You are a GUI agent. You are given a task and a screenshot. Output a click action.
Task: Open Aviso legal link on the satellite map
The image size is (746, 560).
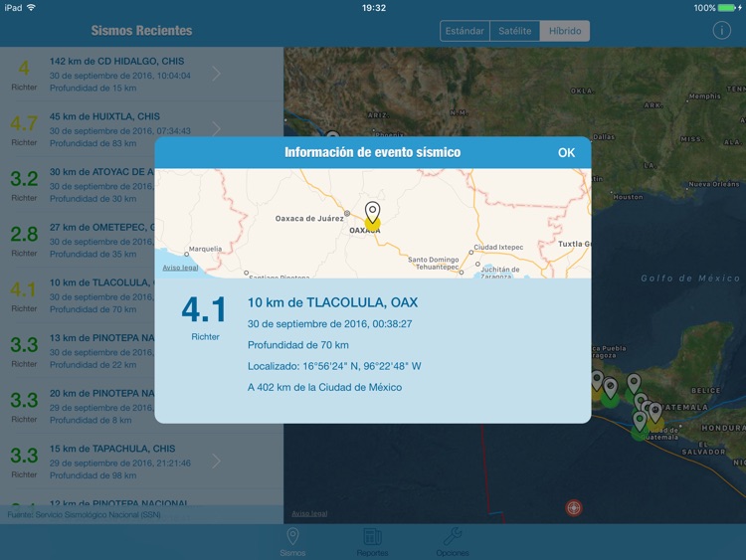point(309,513)
